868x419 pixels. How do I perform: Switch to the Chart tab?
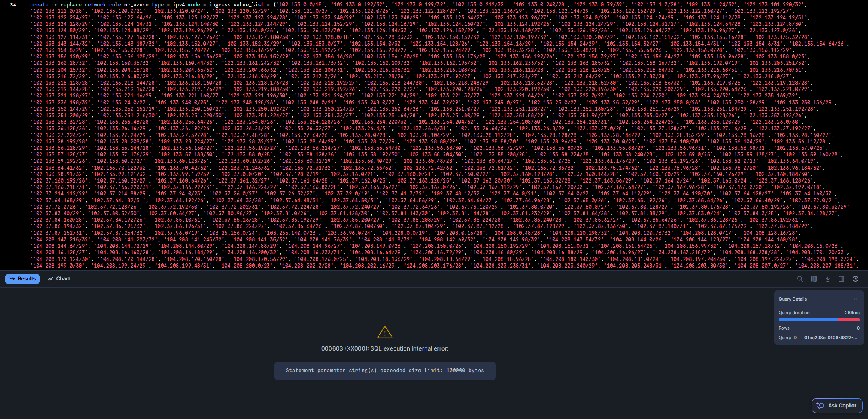(x=59, y=279)
